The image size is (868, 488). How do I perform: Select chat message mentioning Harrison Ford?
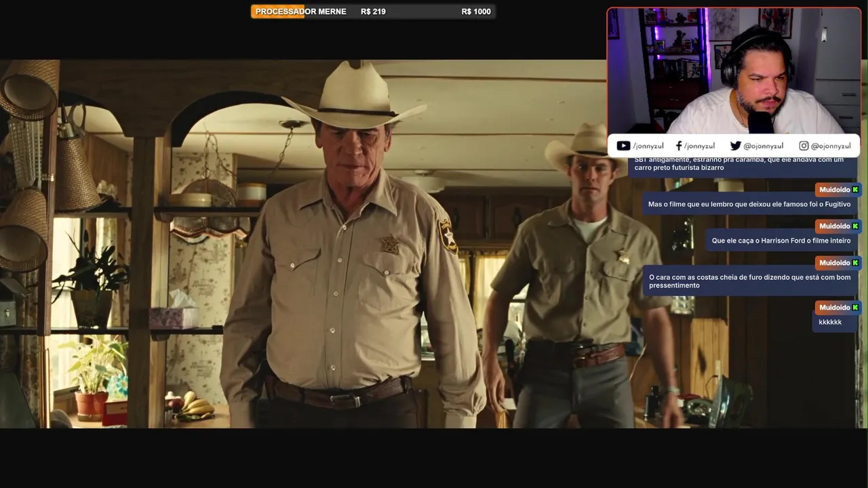[781, 241]
